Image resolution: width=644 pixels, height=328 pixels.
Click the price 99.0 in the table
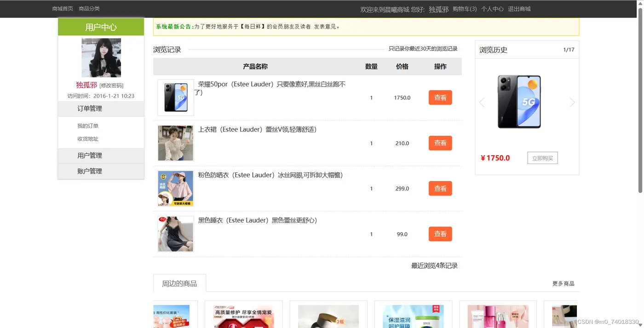pyautogui.click(x=402, y=234)
